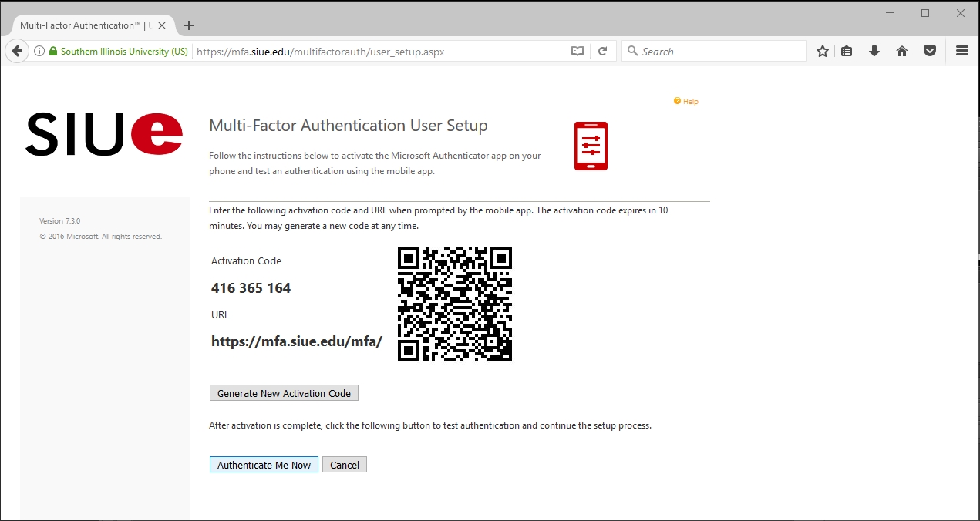Click the SIUE logo
The image size is (980, 521).
[x=104, y=135]
